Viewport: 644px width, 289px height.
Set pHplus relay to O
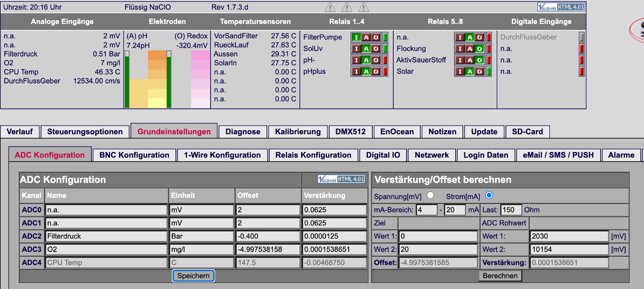376,71
